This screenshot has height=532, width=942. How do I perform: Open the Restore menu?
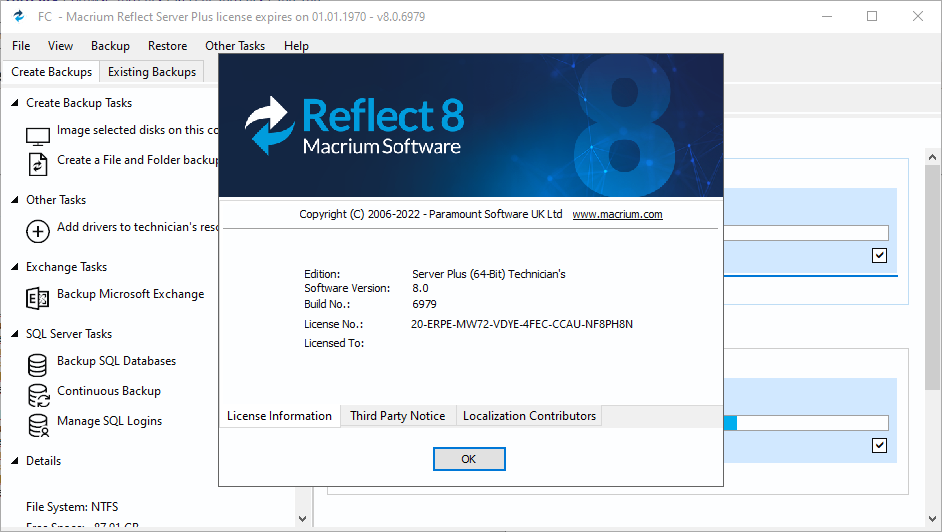(167, 46)
